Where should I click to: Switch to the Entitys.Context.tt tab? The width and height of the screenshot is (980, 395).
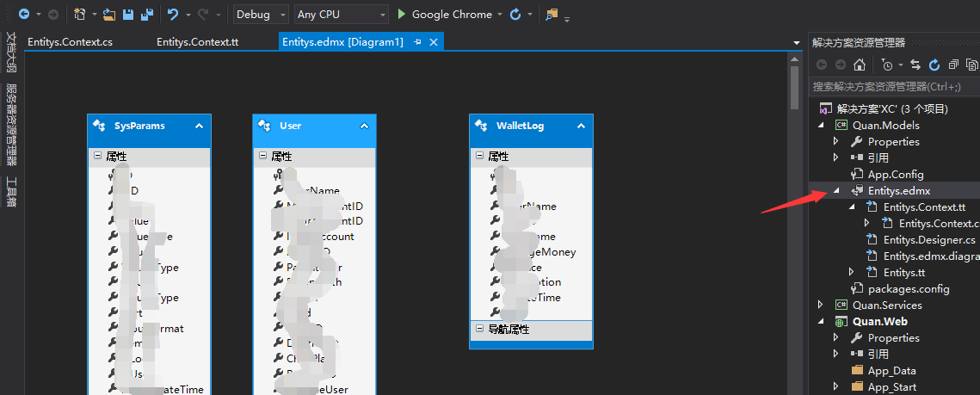(x=197, y=41)
